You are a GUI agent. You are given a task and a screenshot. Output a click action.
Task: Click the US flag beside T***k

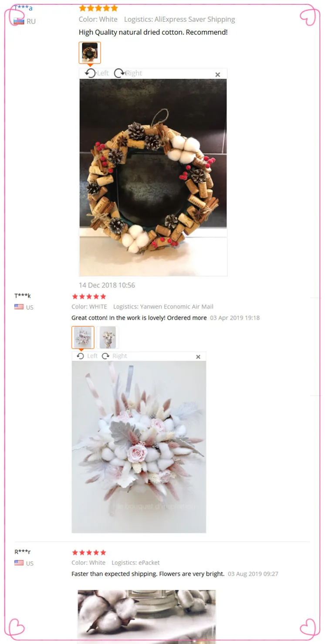(x=19, y=307)
